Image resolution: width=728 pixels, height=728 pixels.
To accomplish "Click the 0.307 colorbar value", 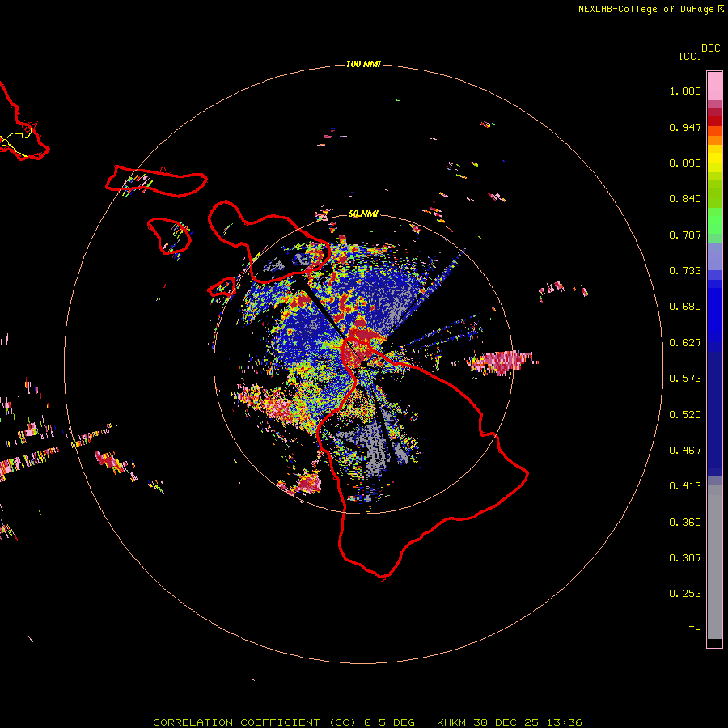I will tap(685, 558).
